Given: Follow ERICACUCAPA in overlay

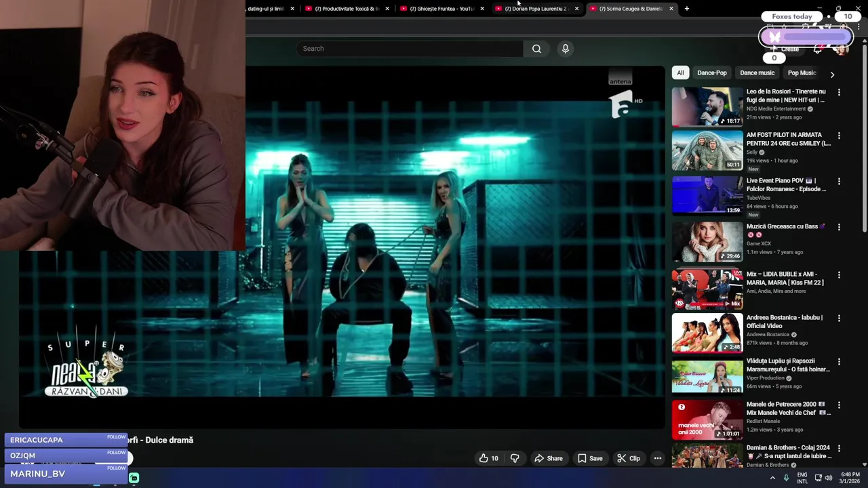Looking at the screenshot, I should pyautogui.click(x=116, y=437).
